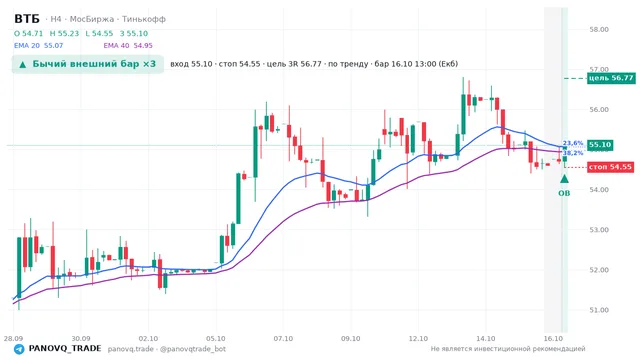
Task: Click the 30.09 date axis label
Action: (x=81, y=339)
